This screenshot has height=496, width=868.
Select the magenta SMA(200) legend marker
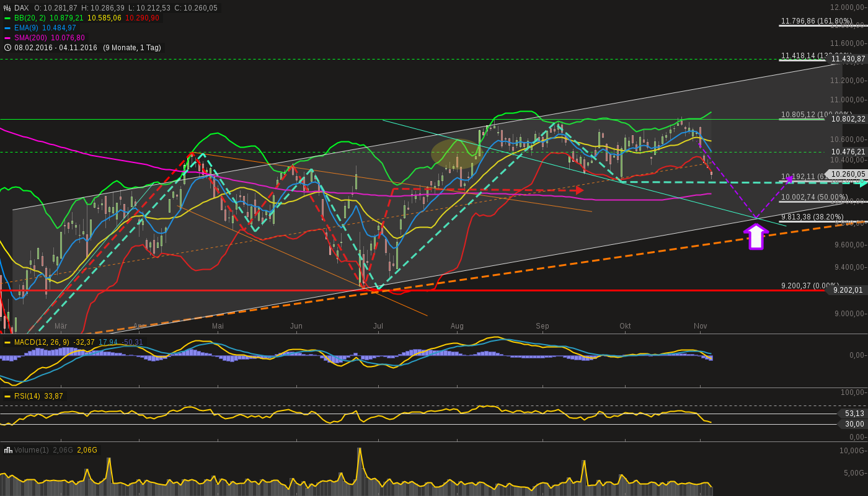coord(7,38)
